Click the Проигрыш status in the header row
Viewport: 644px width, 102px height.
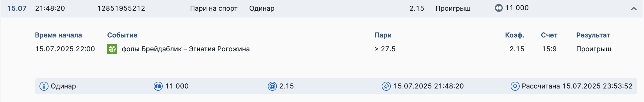[x=453, y=8]
